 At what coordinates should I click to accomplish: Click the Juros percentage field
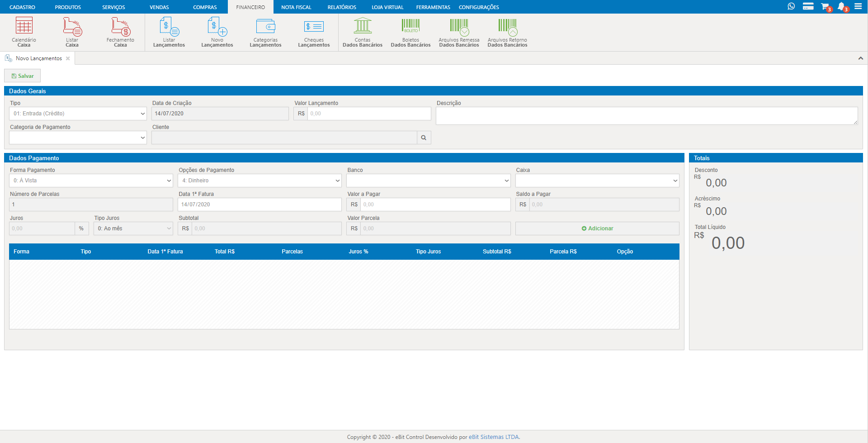click(42, 229)
